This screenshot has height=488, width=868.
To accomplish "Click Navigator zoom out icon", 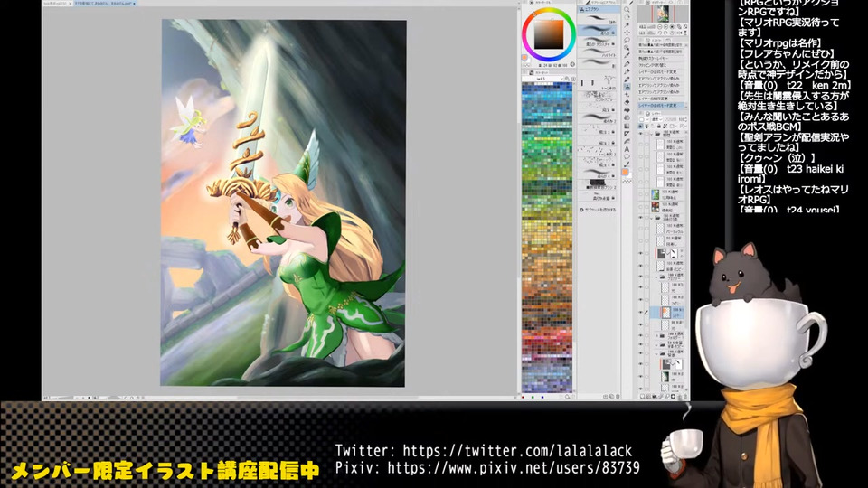I will click(x=659, y=26).
